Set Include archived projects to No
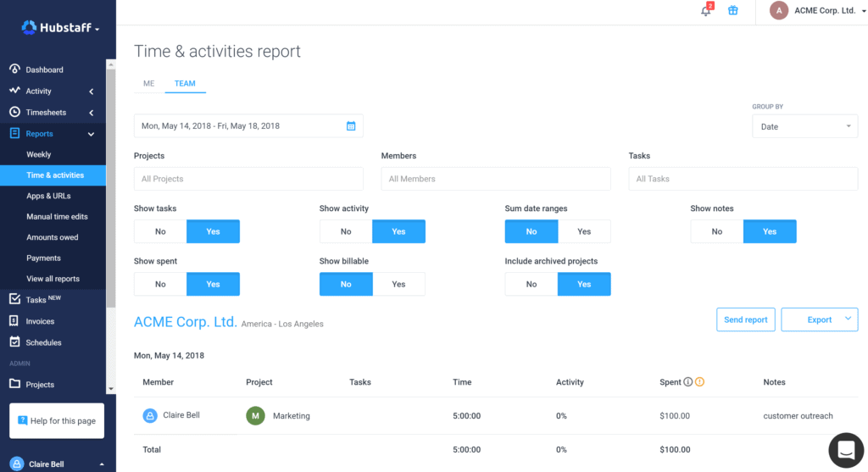The height and width of the screenshot is (472, 868). click(531, 284)
